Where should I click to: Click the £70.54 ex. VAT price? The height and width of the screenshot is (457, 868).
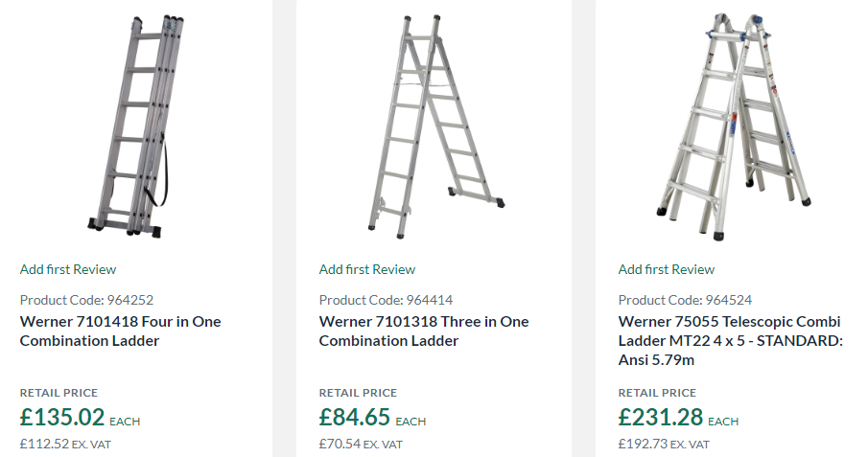coord(361,444)
